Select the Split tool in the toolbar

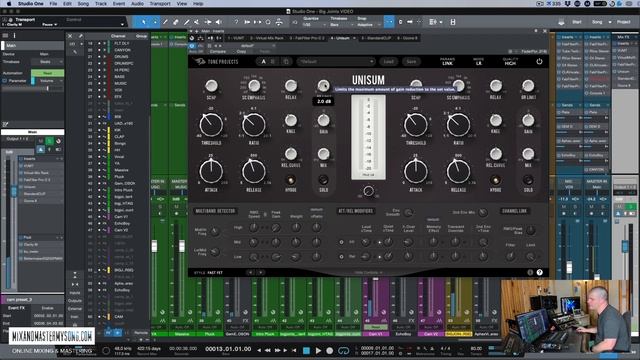(165, 22)
